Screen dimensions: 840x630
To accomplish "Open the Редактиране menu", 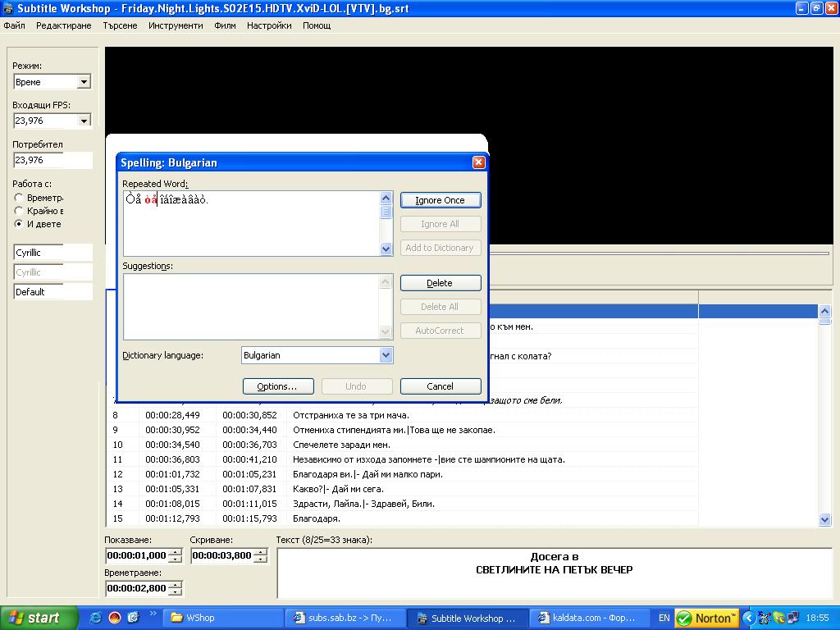I will [x=64, y=25].
